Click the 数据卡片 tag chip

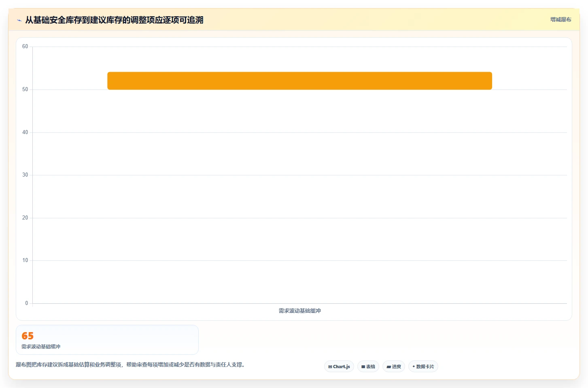[423, 367]
